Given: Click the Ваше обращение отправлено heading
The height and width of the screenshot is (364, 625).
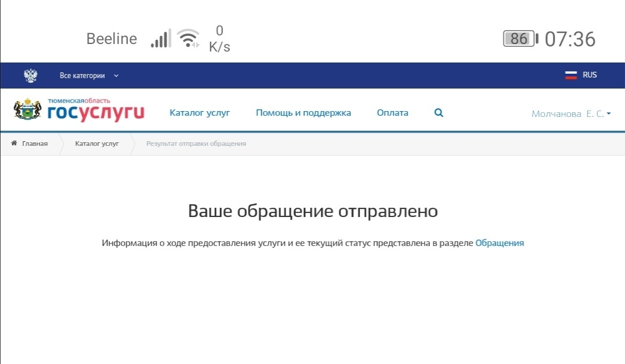Looking at the screenshot, I should (312, 211).
